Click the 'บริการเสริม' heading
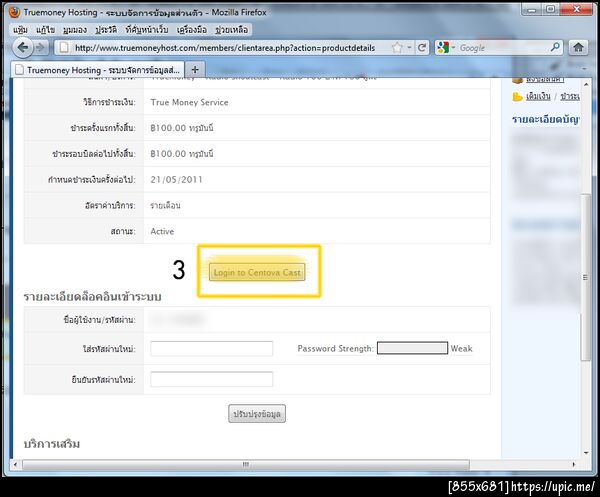The width and height of the screenshot is (600, 497). coord(52,444)
